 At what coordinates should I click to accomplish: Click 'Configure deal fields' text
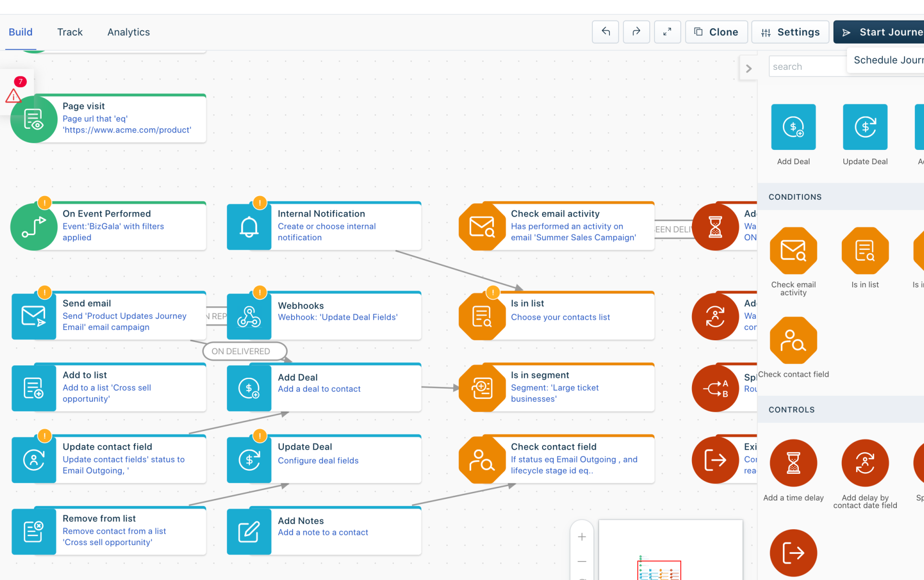[x=318, y=461]
